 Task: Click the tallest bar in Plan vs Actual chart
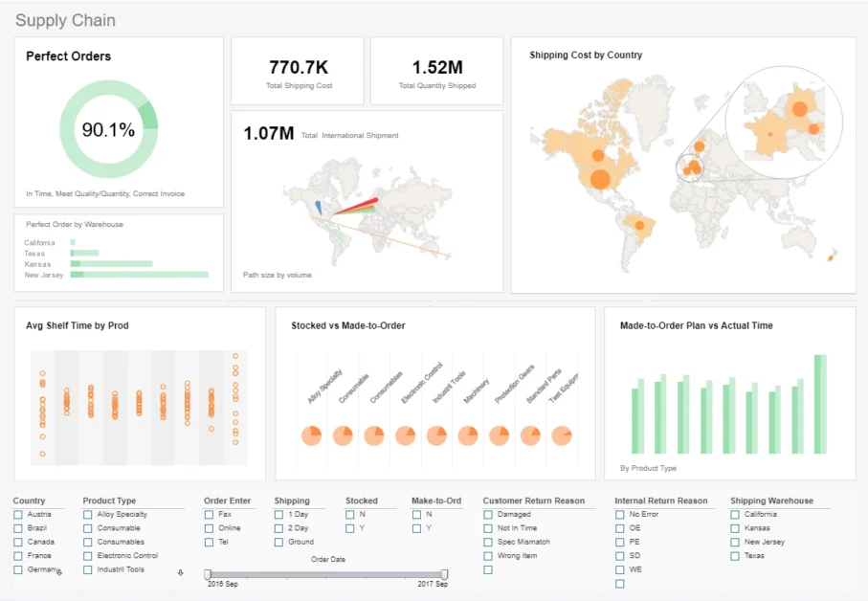coord(820,405)
